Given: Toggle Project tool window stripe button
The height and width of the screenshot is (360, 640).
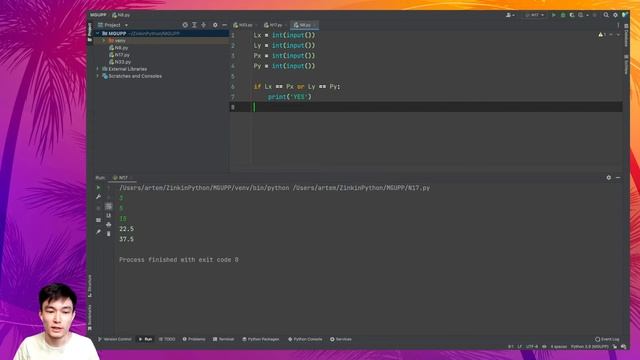Looking at the screenshot, I should tap(90, 32).
